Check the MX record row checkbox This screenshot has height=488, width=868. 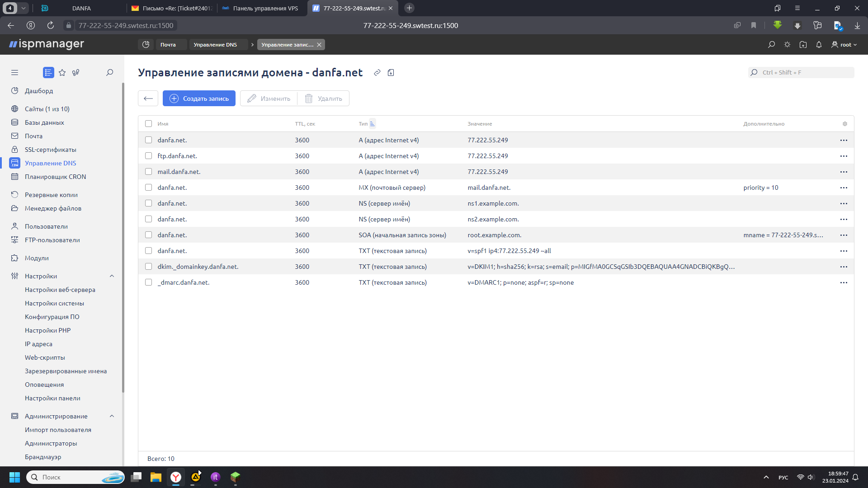pyautogui.click(x=148, y=188)
